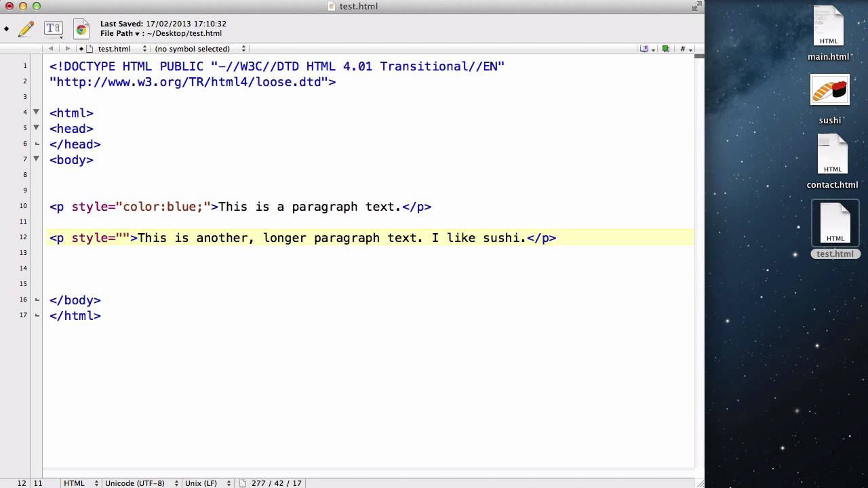Click the 'I like sushi.' text on line 12
868x488 pixels.
(x=479, y=238)
